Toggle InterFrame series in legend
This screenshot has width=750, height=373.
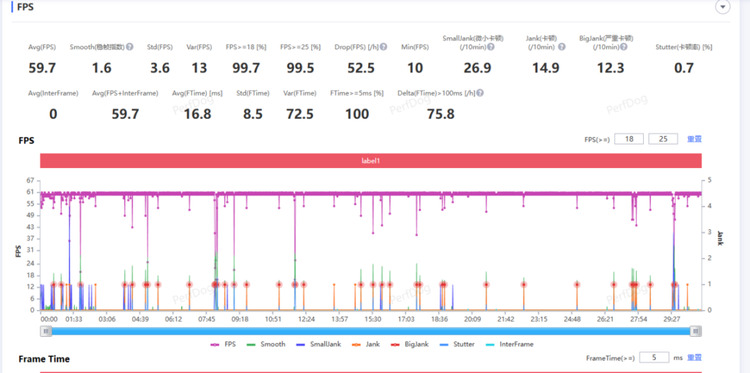tap(509, 344)
